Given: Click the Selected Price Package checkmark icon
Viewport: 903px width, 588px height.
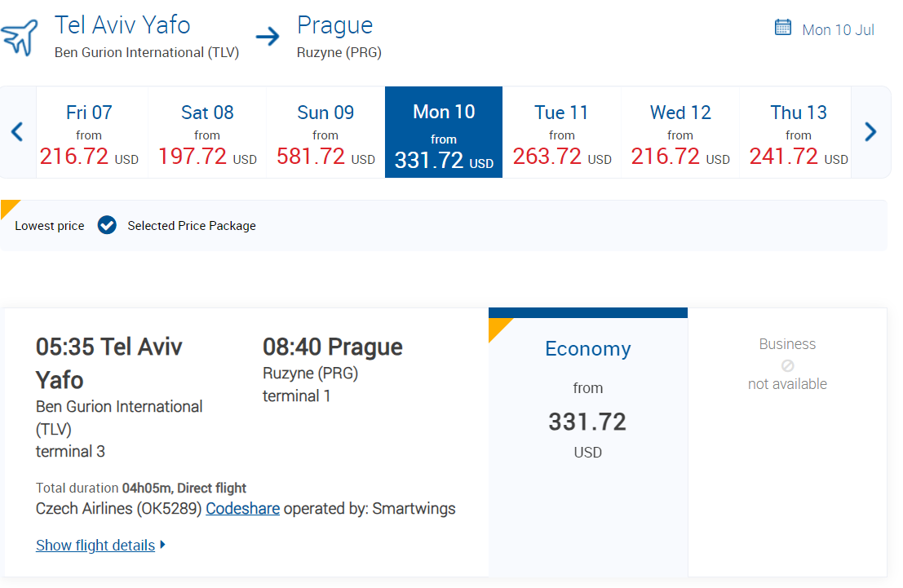Looking at the screenshot, I should 107,225.
